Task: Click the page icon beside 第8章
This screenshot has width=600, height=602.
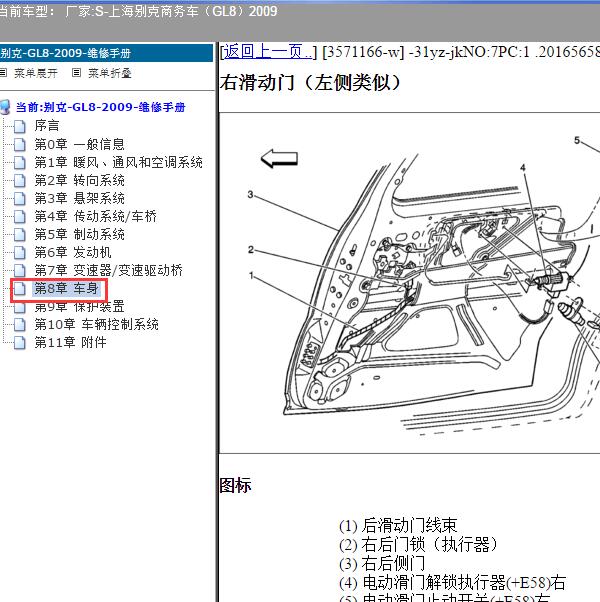Action: click(x=20, y=289)
